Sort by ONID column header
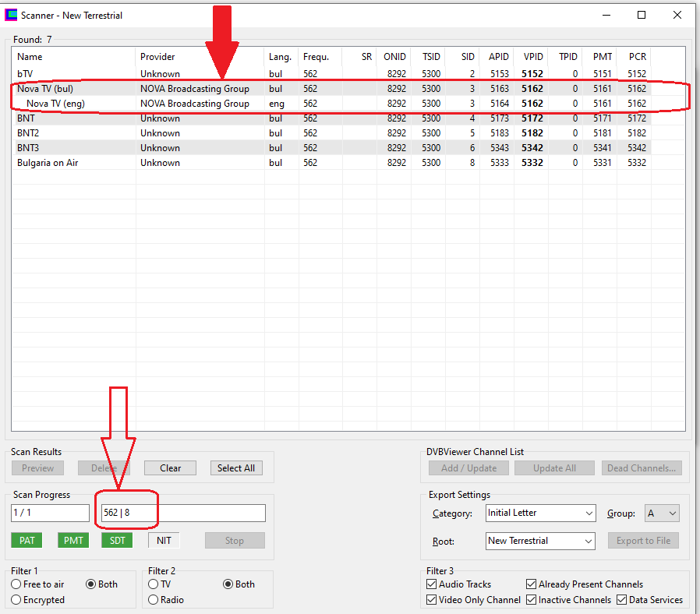 point(394,57)
